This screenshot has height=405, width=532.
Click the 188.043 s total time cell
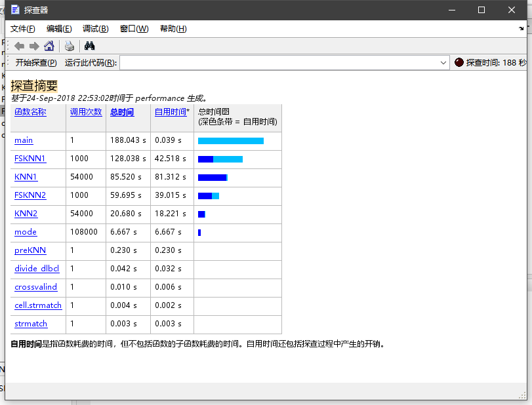tap(128, 140)
